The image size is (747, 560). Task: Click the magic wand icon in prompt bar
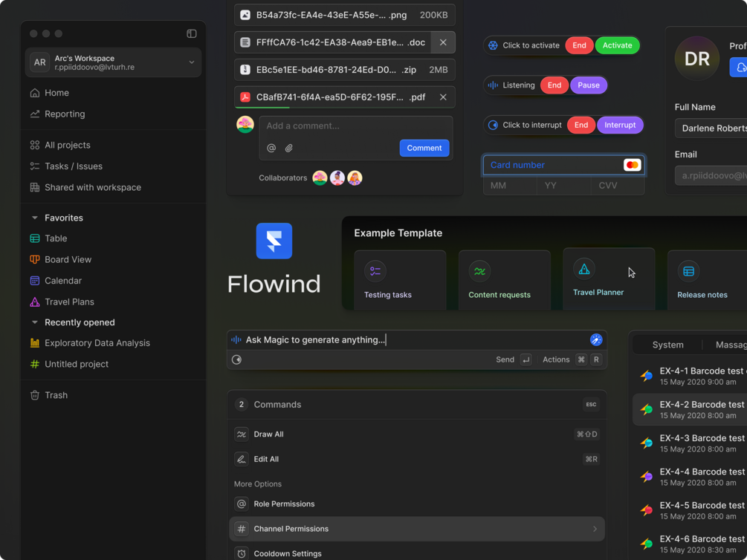[596, 339]
